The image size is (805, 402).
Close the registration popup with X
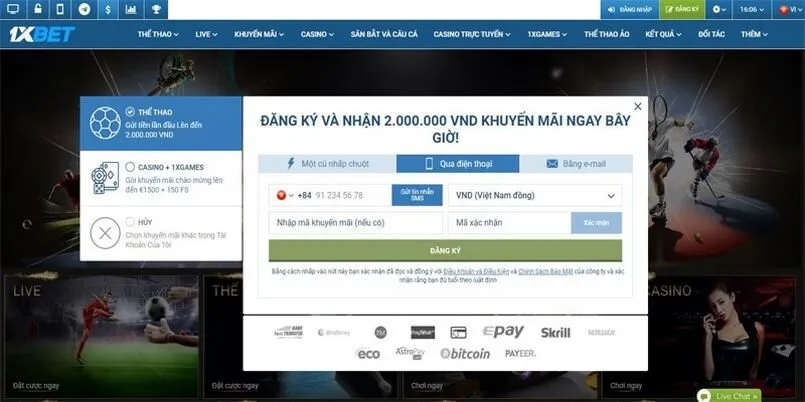pyautogui.click(x=638, y=106)
